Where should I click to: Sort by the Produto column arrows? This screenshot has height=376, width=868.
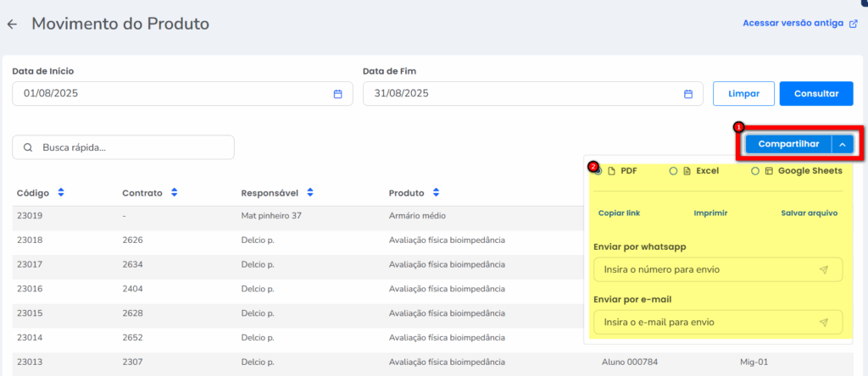tap(435, 193)
